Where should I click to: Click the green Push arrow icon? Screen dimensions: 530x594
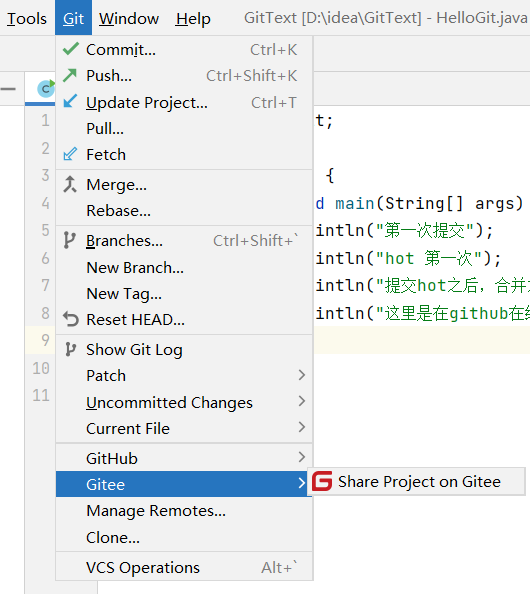pyautogui.click(x=70, y=75)
